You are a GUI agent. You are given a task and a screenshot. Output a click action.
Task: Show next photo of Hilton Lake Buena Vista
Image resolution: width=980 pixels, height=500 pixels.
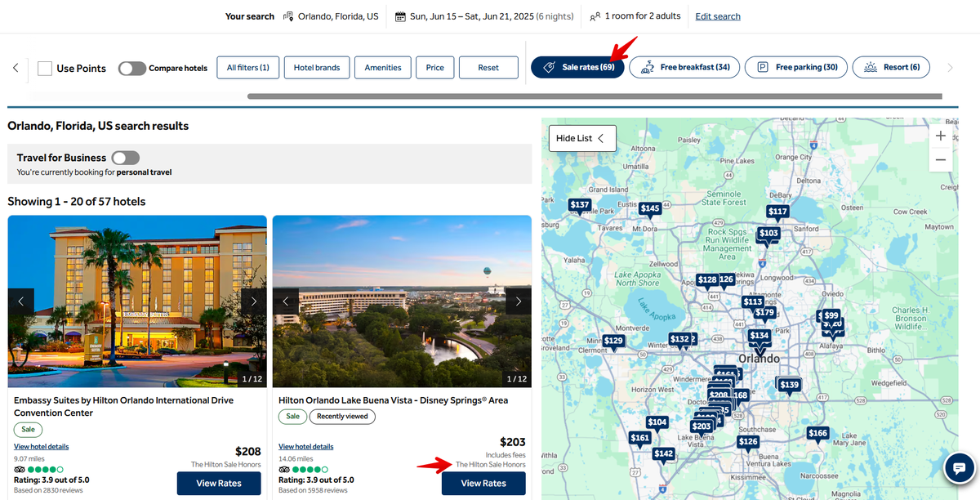(519, 301)
